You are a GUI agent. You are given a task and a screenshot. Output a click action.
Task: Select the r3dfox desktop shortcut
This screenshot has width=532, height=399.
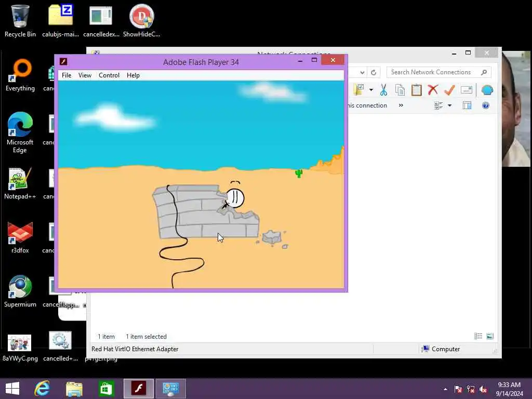pos(20,237)
